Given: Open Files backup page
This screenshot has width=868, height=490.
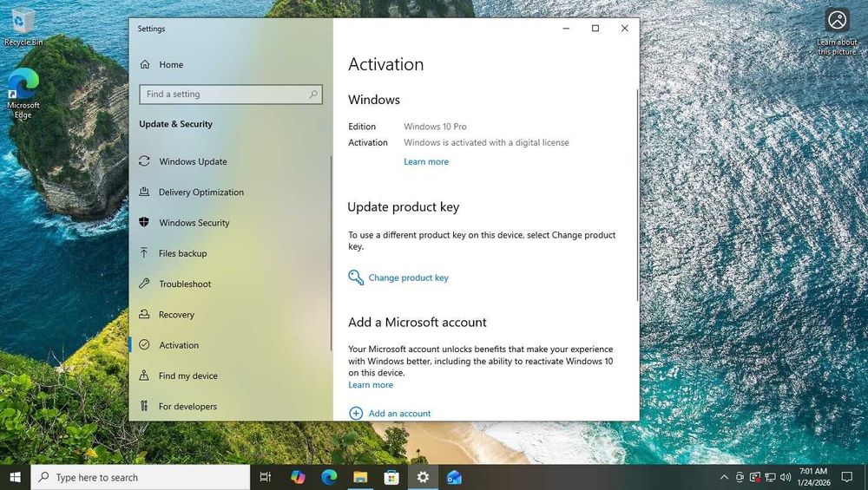Looking at the screenshot, I should (x=182, y=253).
